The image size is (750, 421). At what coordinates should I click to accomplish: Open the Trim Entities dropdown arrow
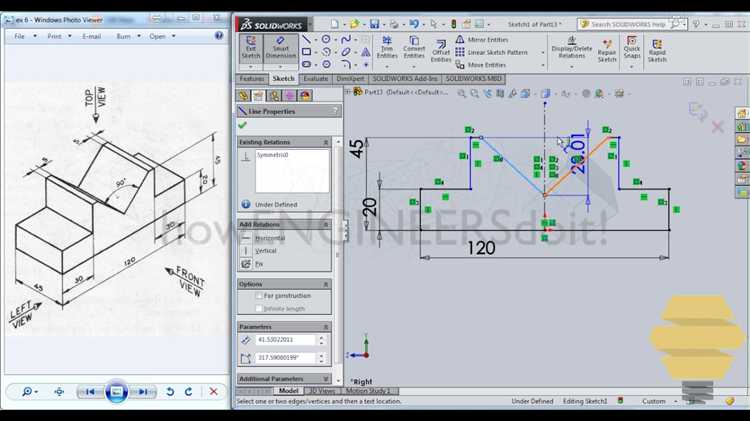click(x=387, y=66)
